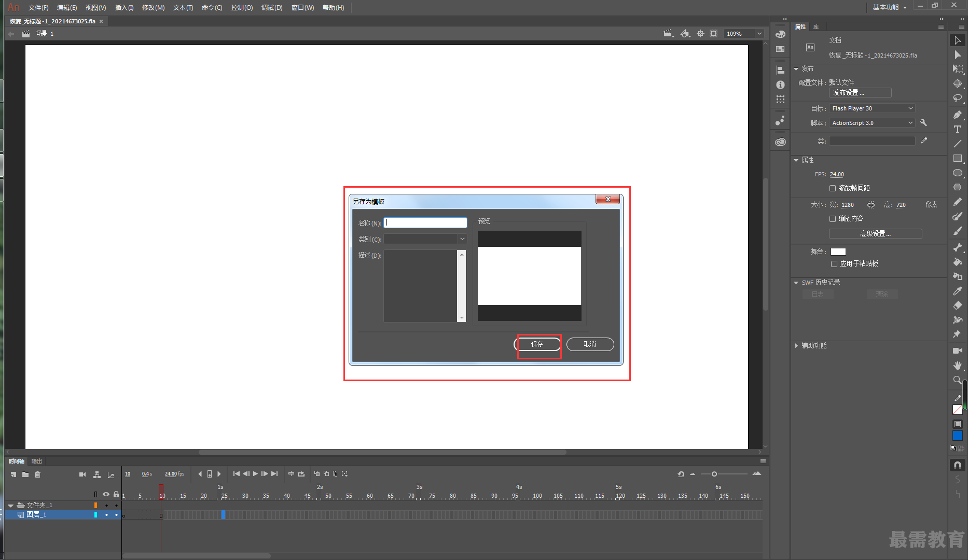Toggle visibility dot of 图层_1

point(106,515)
